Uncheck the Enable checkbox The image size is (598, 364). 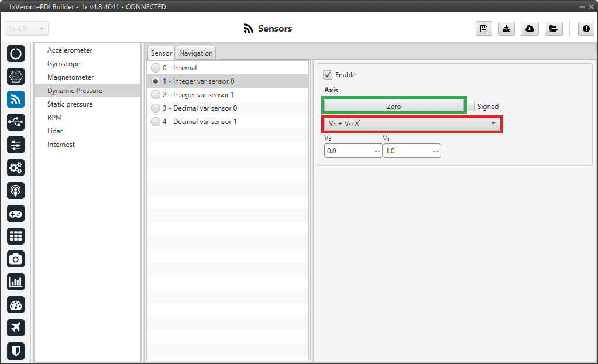click(x=328, y=75)
